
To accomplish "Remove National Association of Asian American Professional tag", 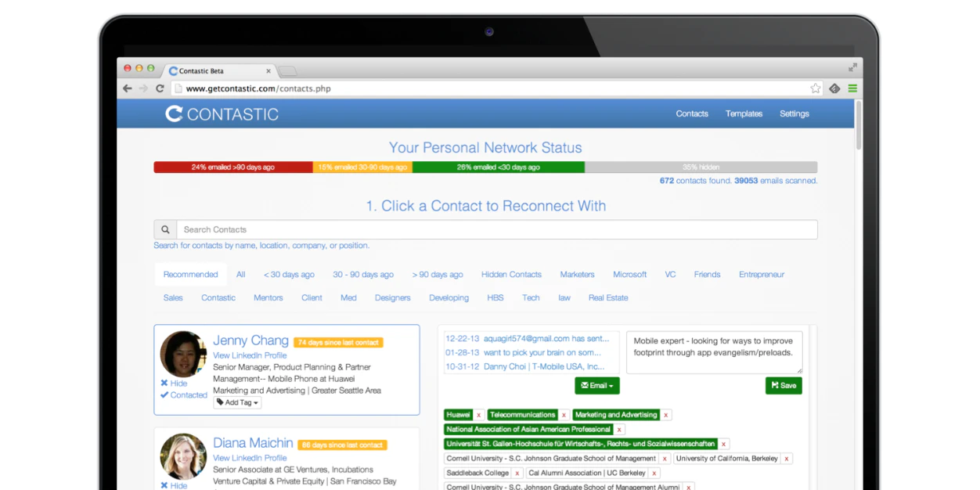I will (619, 429).
